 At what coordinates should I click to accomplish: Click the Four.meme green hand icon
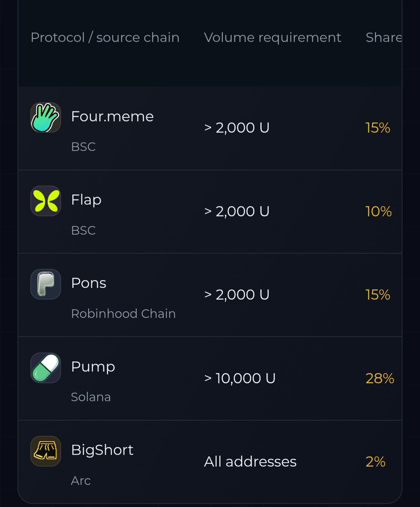[46, 117]
